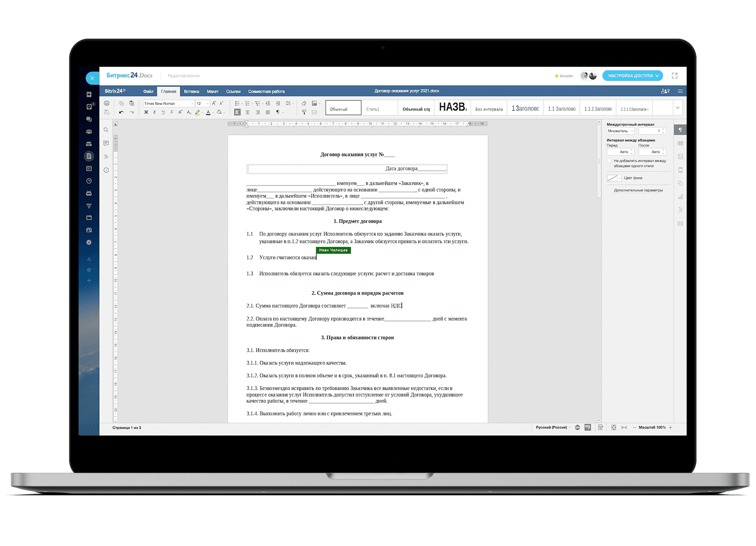Increase paragraph indent
Viewport: 756px width, 546px height.
click(x=278, y=103)
